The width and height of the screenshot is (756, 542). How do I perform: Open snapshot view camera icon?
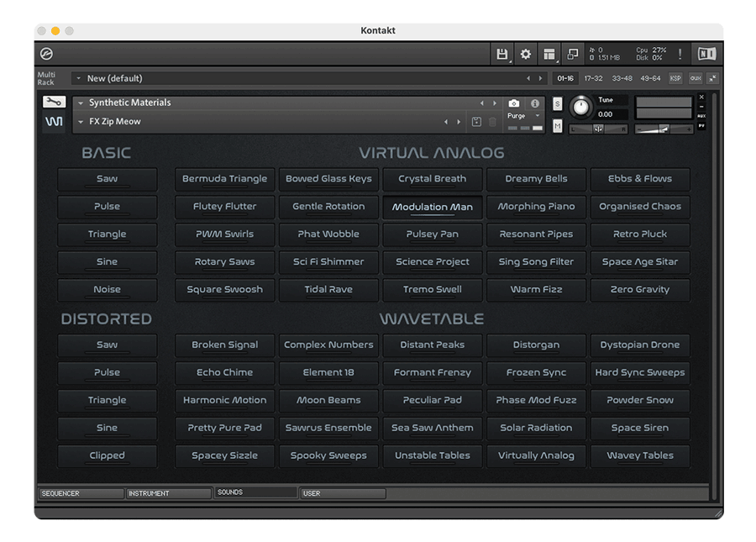coord(514,103)
